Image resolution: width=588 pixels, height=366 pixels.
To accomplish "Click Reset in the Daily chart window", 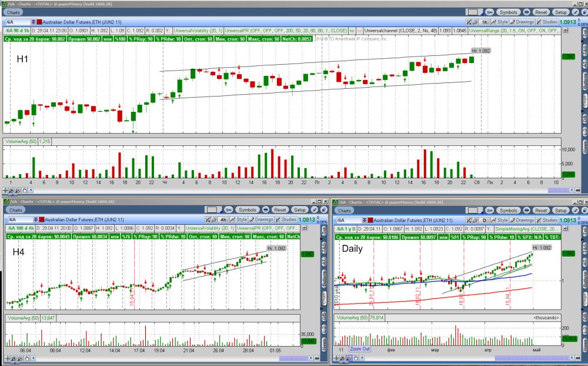I will pyautogui.click(x=541, y=211).
